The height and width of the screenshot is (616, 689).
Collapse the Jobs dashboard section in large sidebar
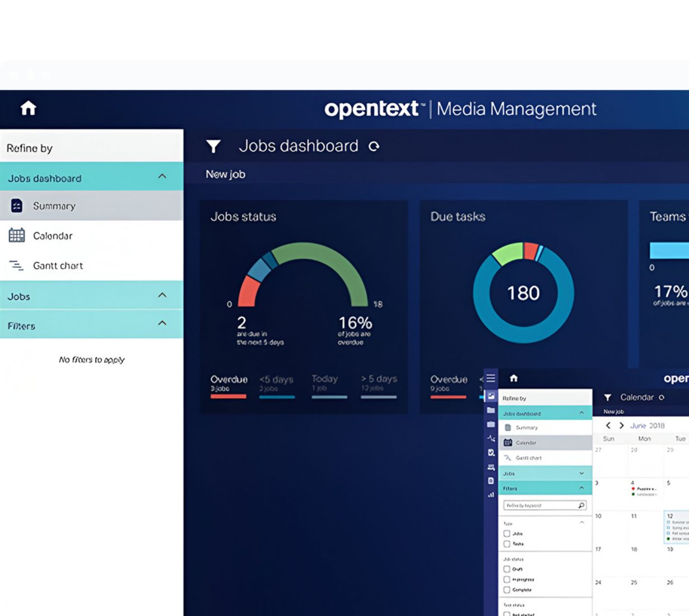tap(162, 176)
